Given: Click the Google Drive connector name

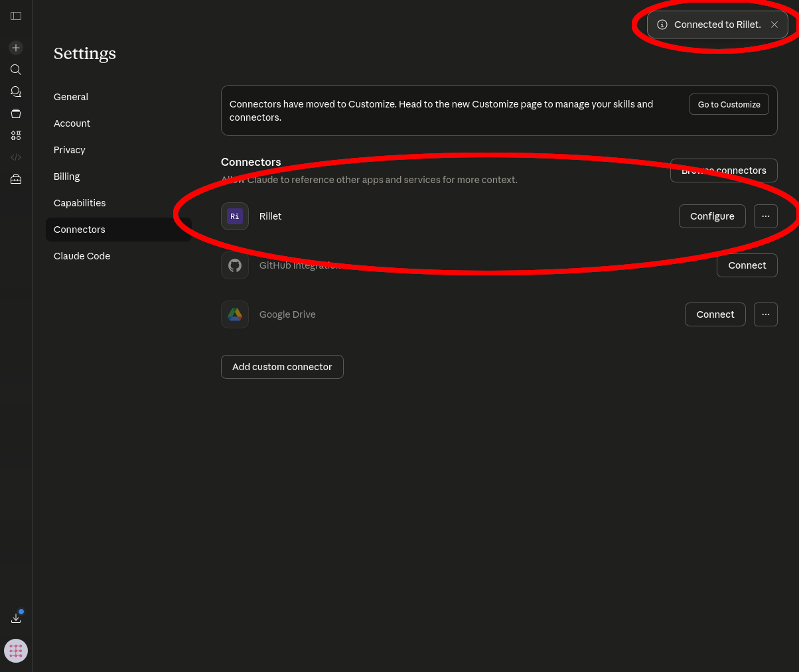Looking at the screenshot, I should [287, 314].
